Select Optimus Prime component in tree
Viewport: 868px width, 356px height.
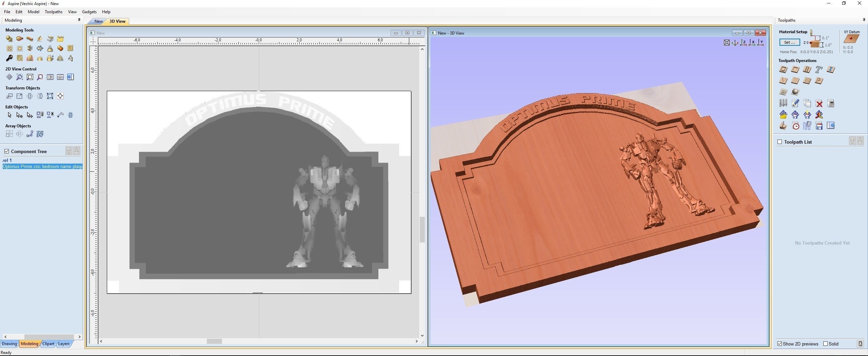coord(42,166)
